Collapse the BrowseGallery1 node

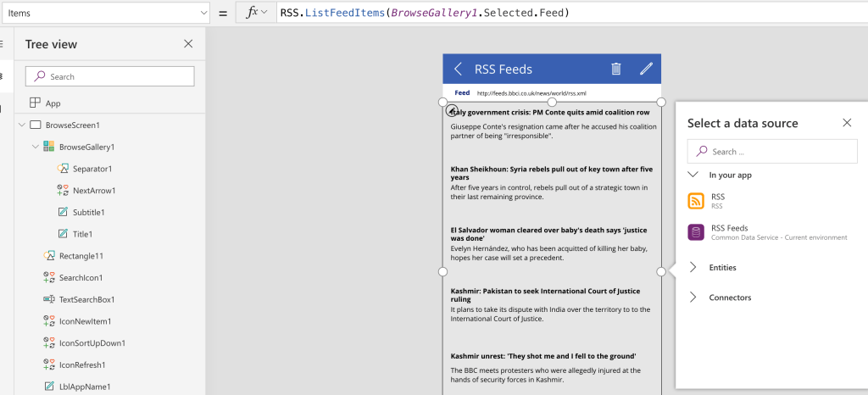pyautogui.click(x=36, y=147)
